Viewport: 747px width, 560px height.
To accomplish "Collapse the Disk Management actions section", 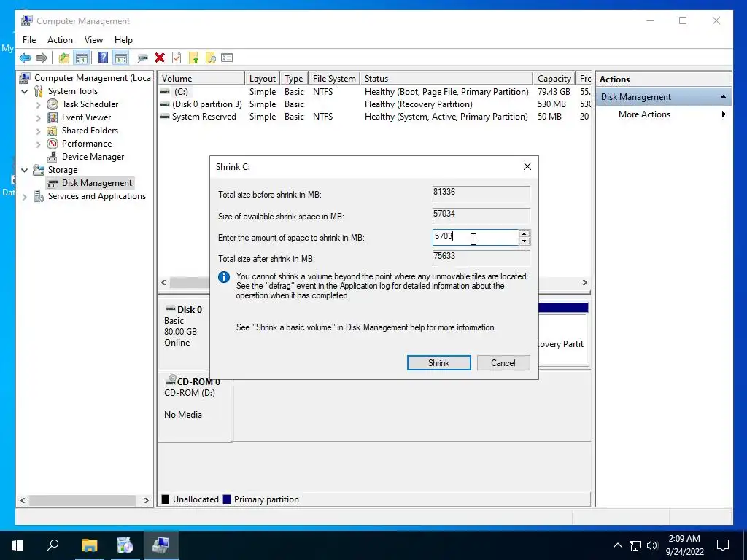I will [723, 97].
